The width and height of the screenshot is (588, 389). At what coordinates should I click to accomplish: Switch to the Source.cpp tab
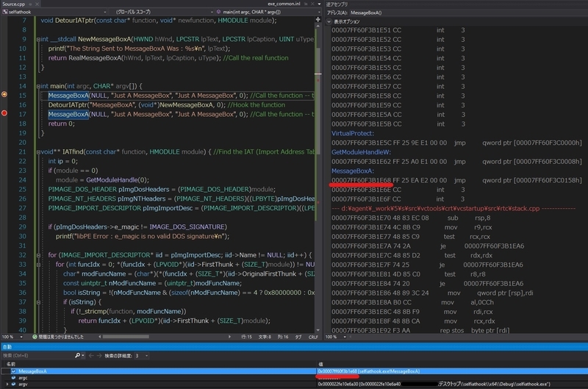[13, 4]
